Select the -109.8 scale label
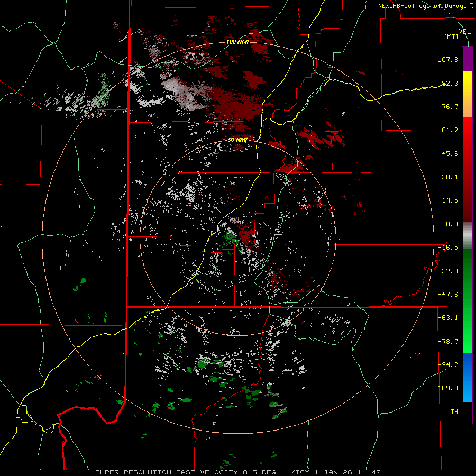This screenshot has width=476, height=476. tap(446, 388)
